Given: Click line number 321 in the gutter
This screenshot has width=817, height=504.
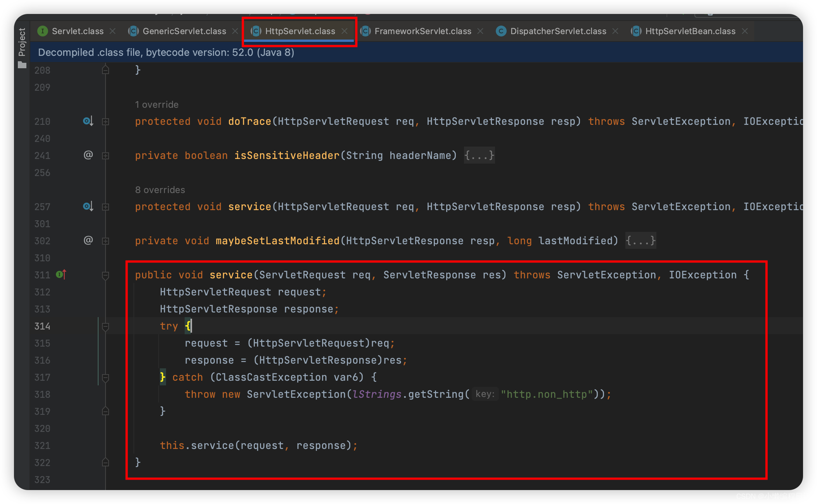Looking at the screenshot, I should pyautogui.click(x=42, y=445).
